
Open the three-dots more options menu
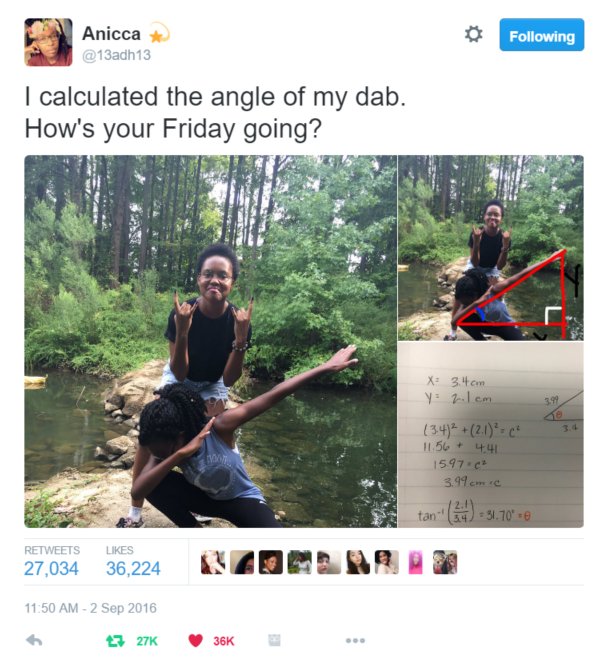(355, 640)
